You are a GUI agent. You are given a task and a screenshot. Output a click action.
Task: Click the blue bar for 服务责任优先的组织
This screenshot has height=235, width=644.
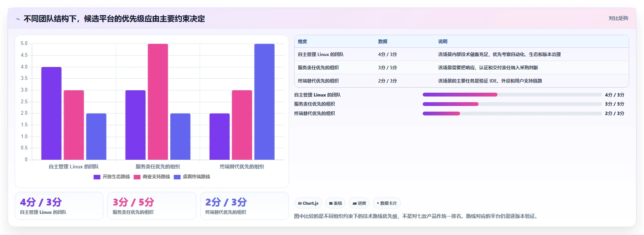point(180,137)
